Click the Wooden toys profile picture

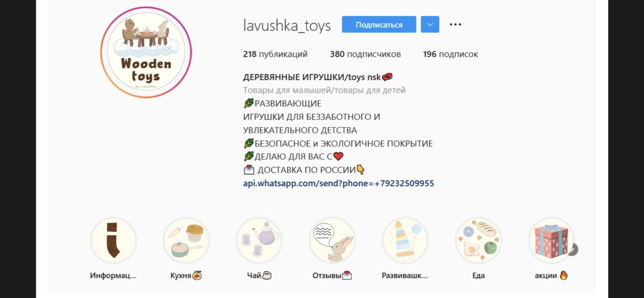146,52
